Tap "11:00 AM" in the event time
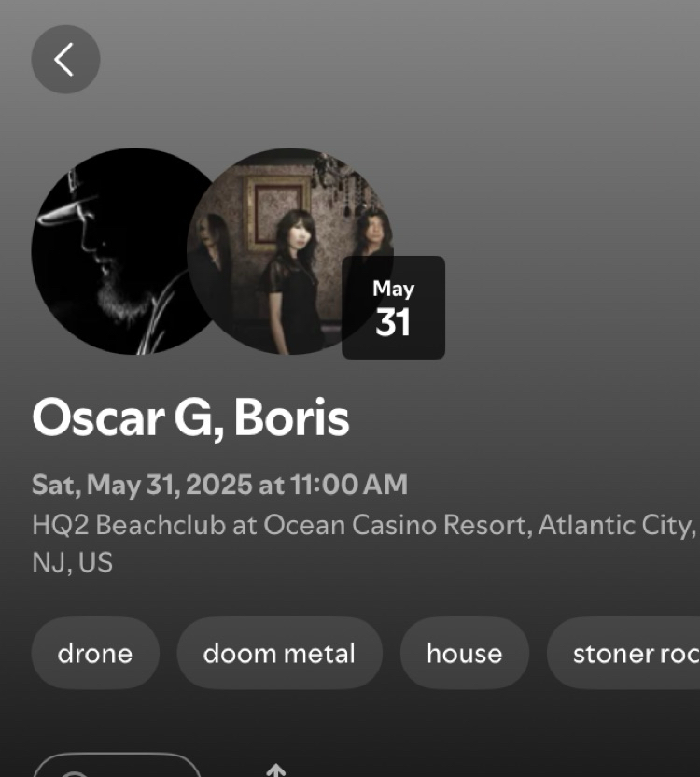This screenshot has height=777, width=700. click(348, 485)
